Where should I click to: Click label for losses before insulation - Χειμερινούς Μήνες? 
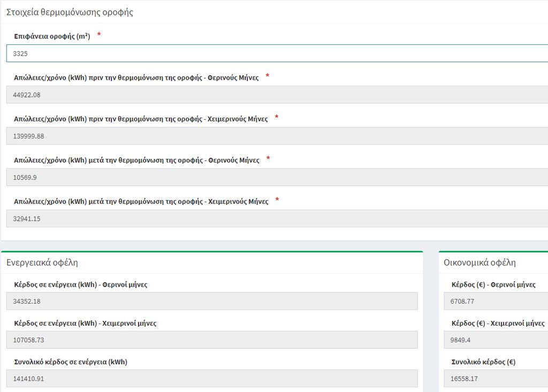(x=141, y=119)
